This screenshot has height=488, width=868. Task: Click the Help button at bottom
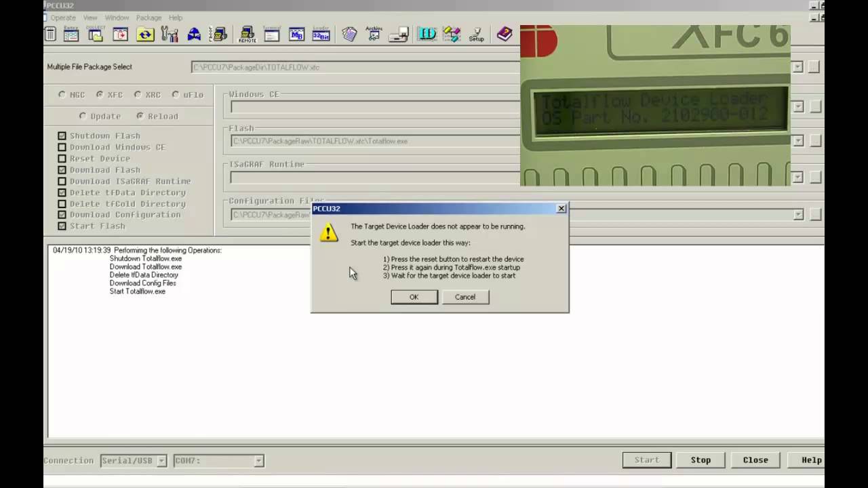click(x=807, y=460)
